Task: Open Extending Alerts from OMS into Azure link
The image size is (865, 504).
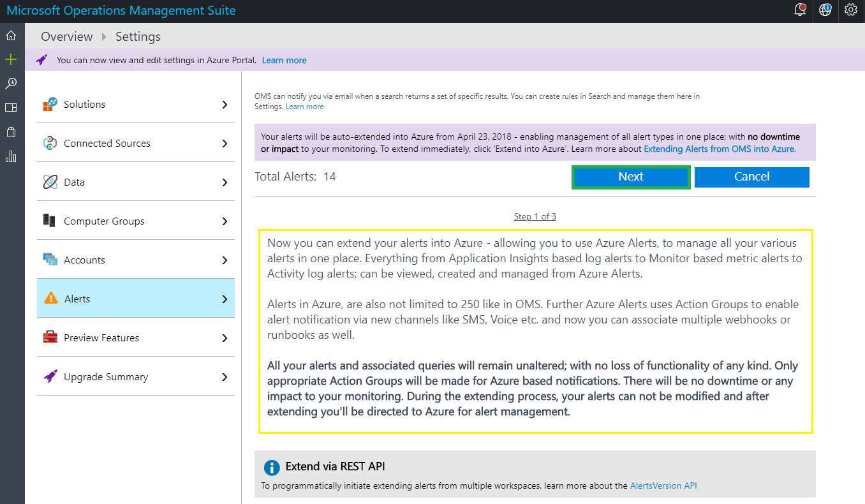Action: click(720, 149)
